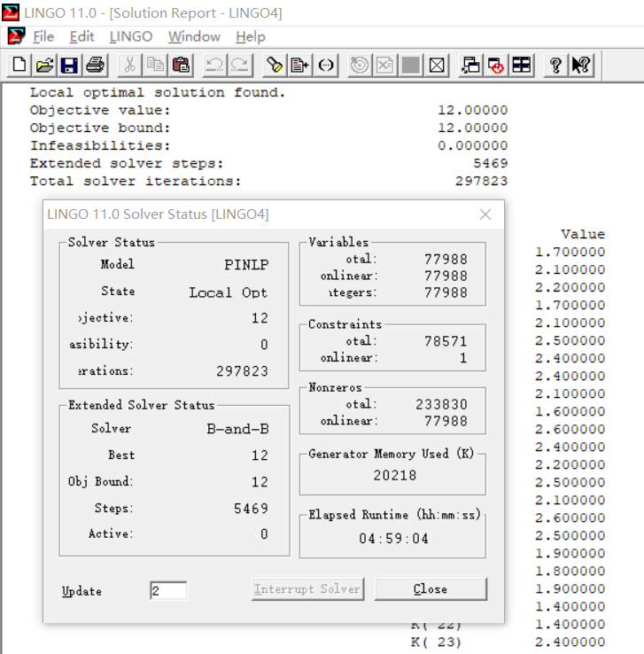Click the 04:59:04 elapsed runtime value
644x654 pixels.
pos(393,539)
